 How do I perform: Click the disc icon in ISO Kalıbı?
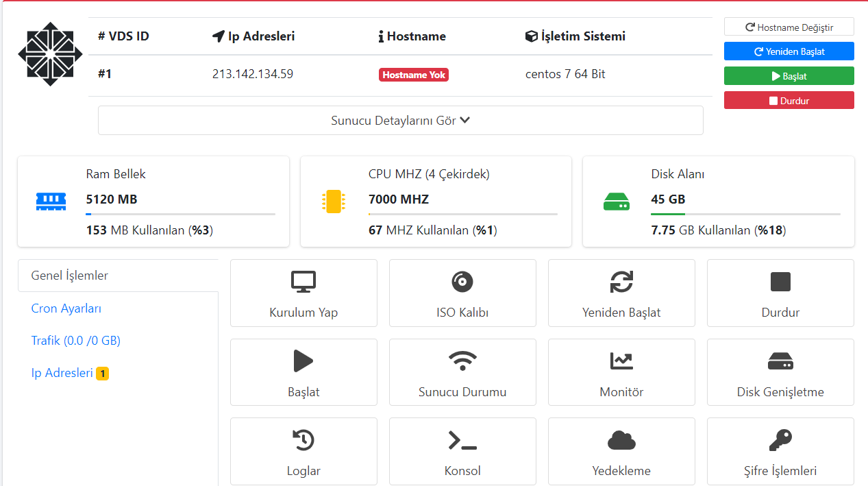(x=462, y=282)
